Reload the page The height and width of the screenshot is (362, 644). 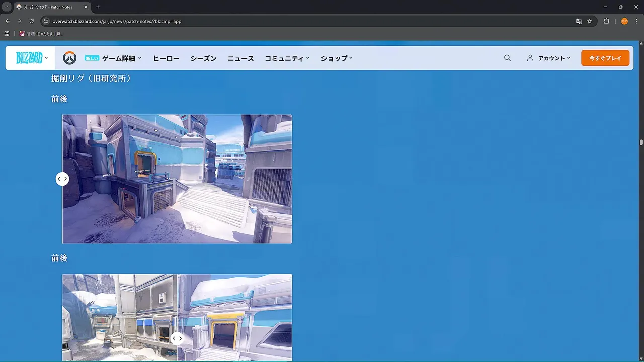pos(31,21)
